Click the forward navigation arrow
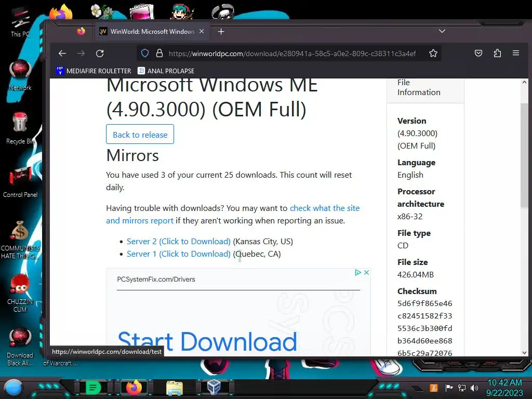The height and width of the screenshot is (399, 532). coord(81,54)
